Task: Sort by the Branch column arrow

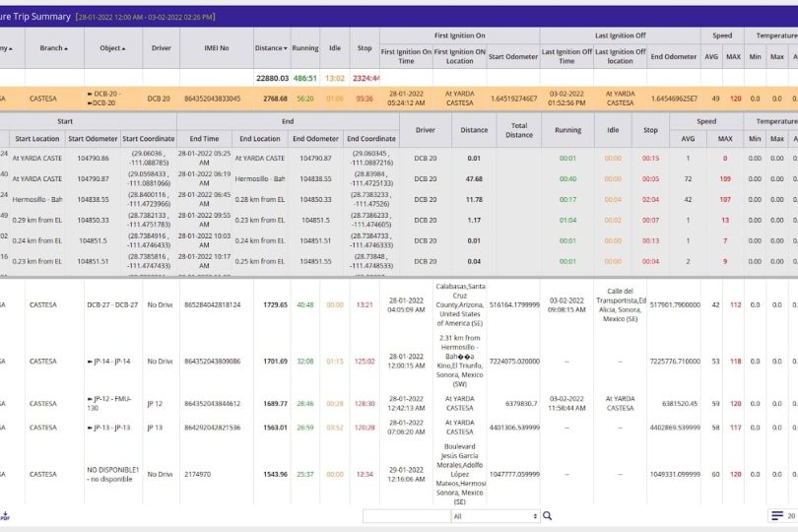Action: (x=67, y=48)
